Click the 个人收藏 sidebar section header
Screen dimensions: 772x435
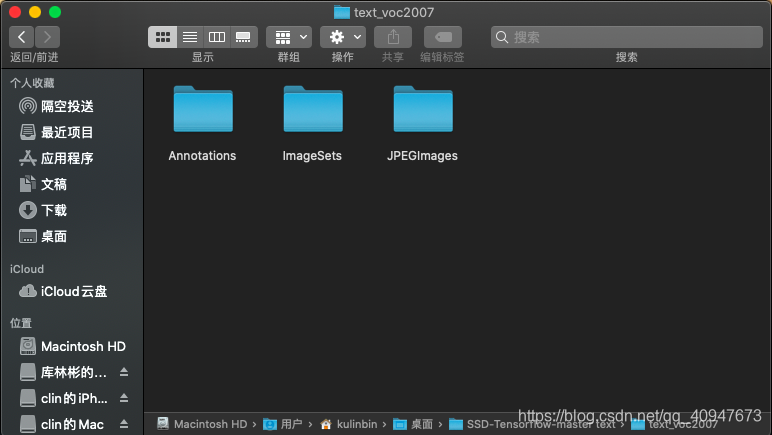click(x=32, y=83)
